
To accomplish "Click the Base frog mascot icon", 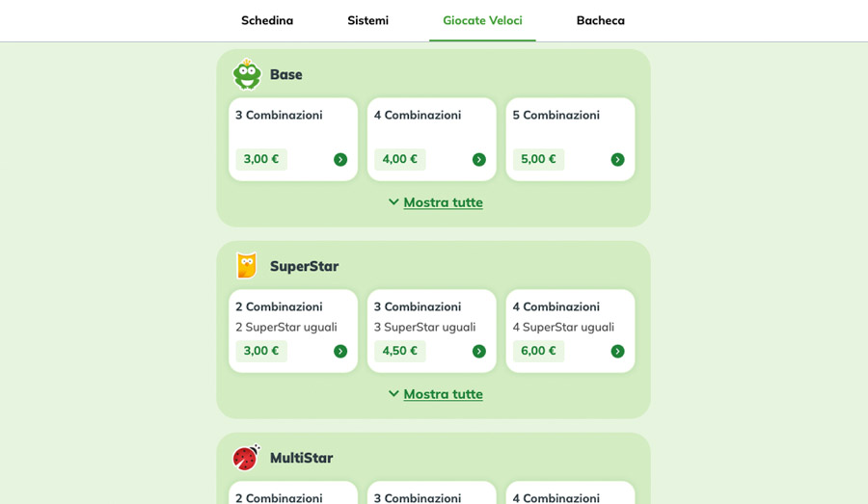I will 247,74.
